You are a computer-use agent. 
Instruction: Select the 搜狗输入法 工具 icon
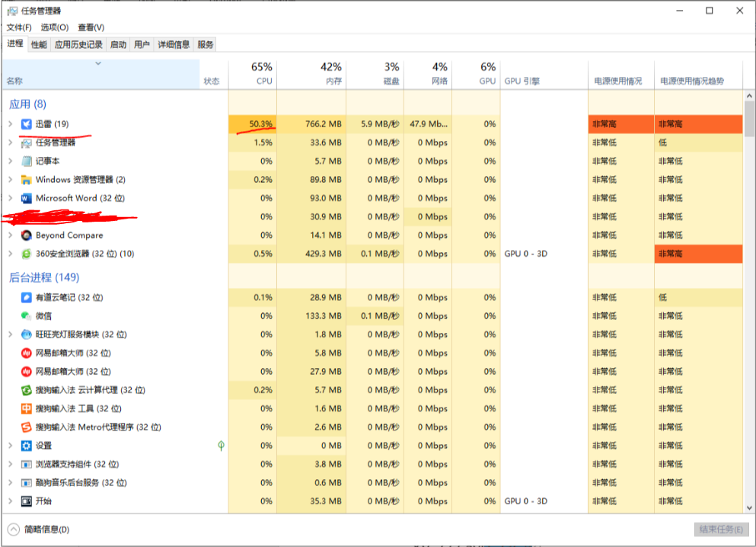[27, 408]
